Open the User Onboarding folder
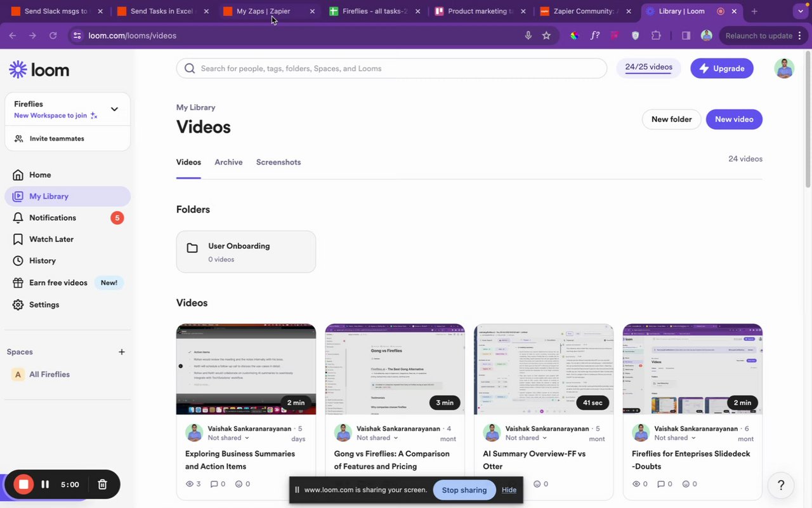This screenshot has width=812, height=508. (246, 252)
